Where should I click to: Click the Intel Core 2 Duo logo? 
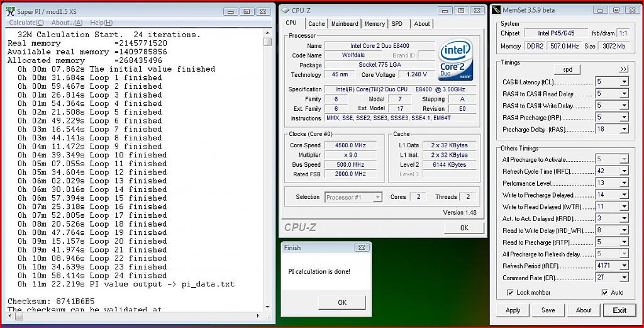click(x=455, y=60)
